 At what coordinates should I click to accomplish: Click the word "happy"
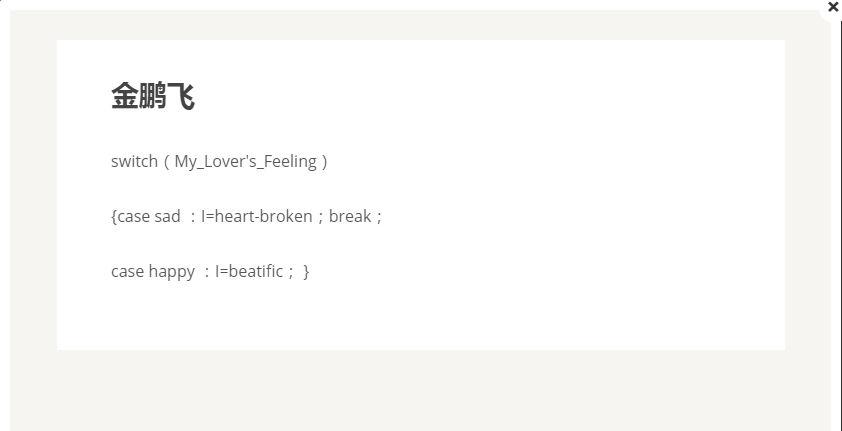click(172, 272)
